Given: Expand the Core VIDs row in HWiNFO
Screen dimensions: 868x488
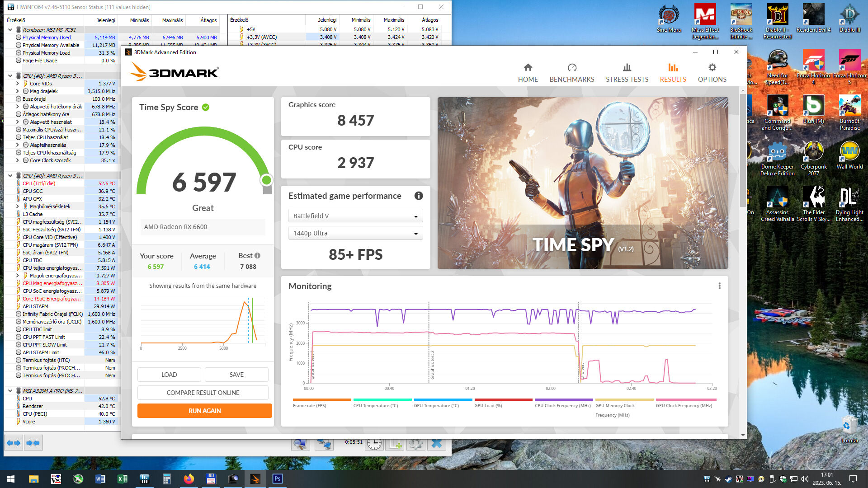Looking at the screenshot, I should tap(18, 84).
